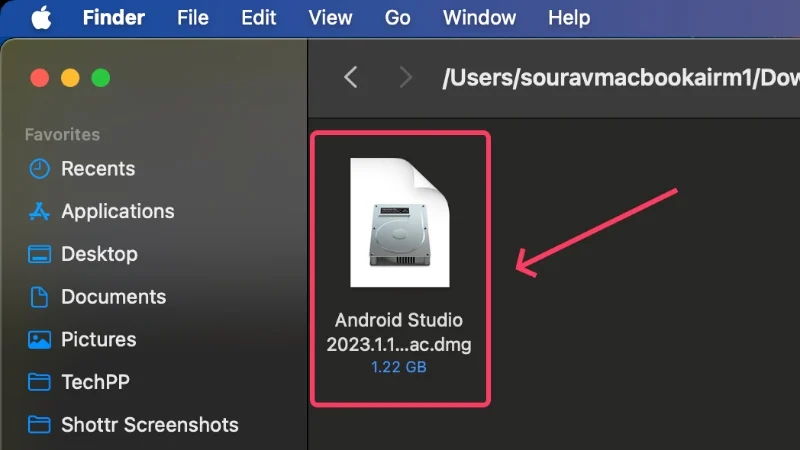800x450 pixels.
Task: Open the Edit menu
Action: pos(259,18)
